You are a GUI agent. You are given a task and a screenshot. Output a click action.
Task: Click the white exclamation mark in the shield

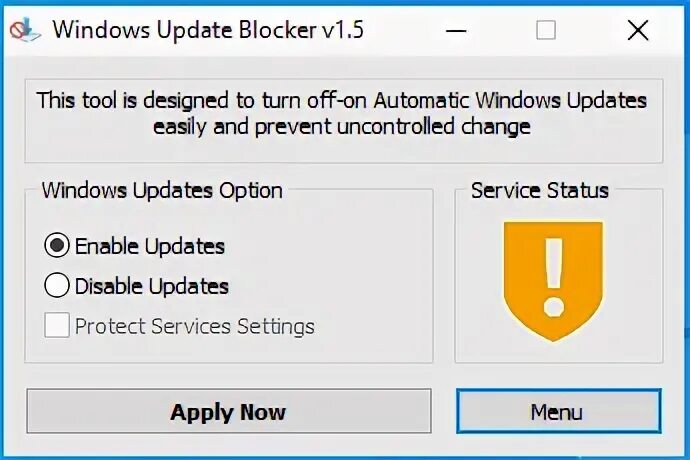[x=553, y=275]
